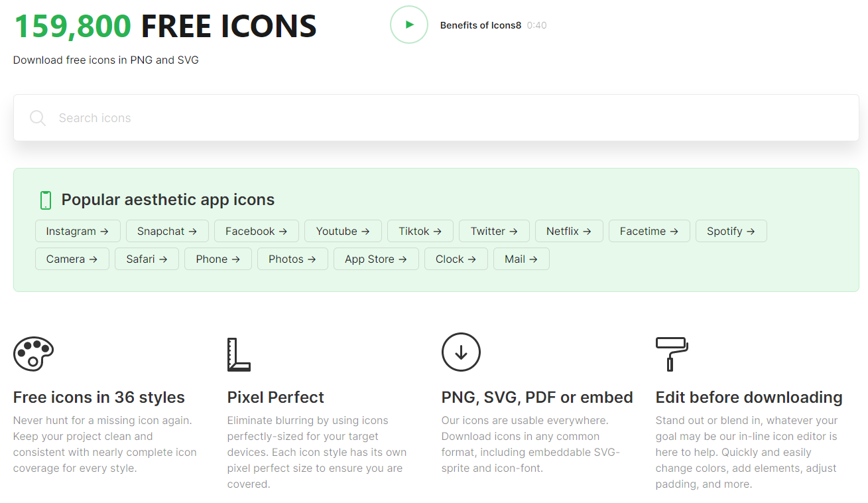
Task: Open the Netflix icons link
Action: coord(569,231)
